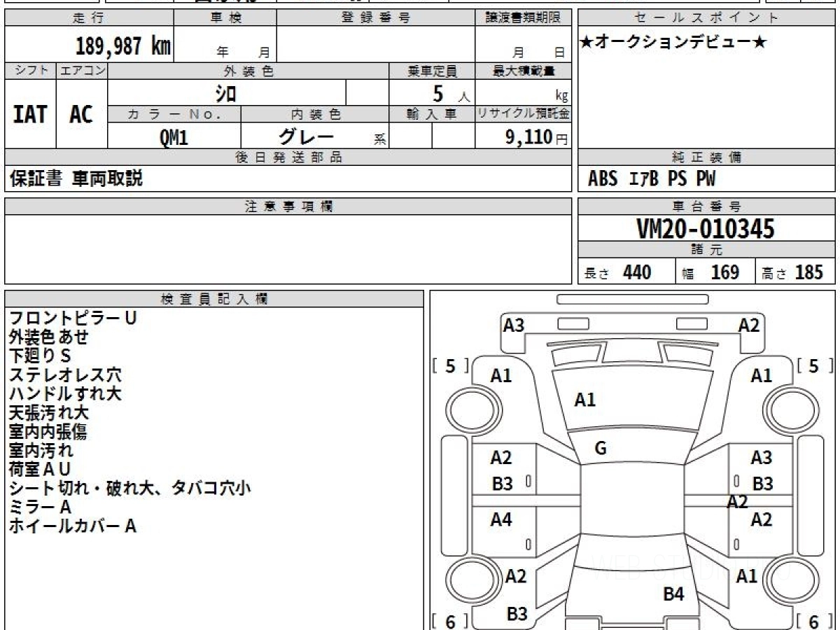Select the B4 mark on the diagram
840x630 pixels.
click(x=673, y=594)
